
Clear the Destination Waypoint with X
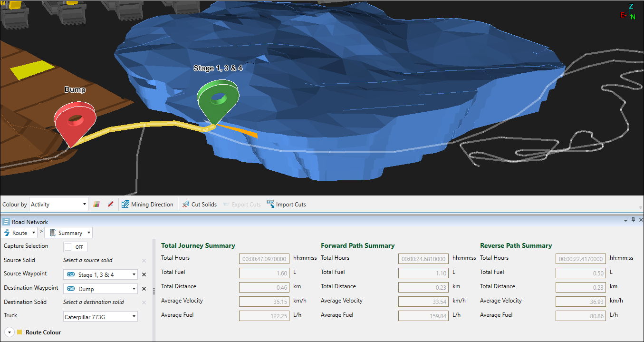144,289
